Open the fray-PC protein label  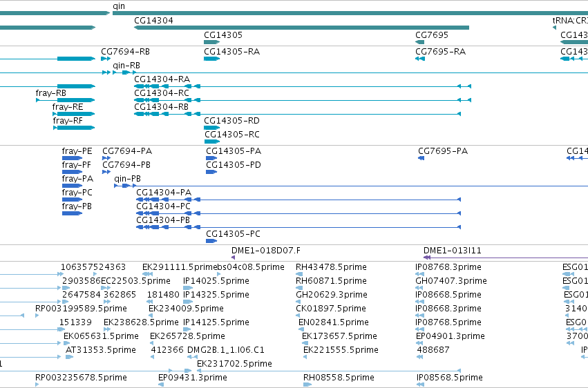tap(77, 193)
